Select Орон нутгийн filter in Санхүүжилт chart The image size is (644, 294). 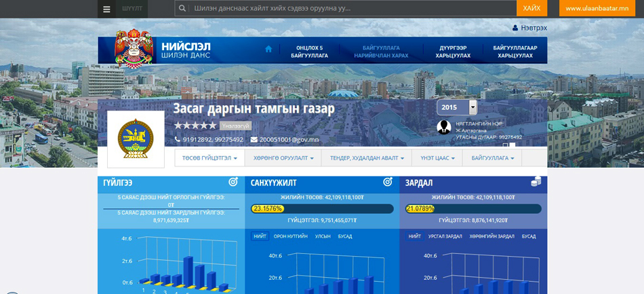[291, 236]
